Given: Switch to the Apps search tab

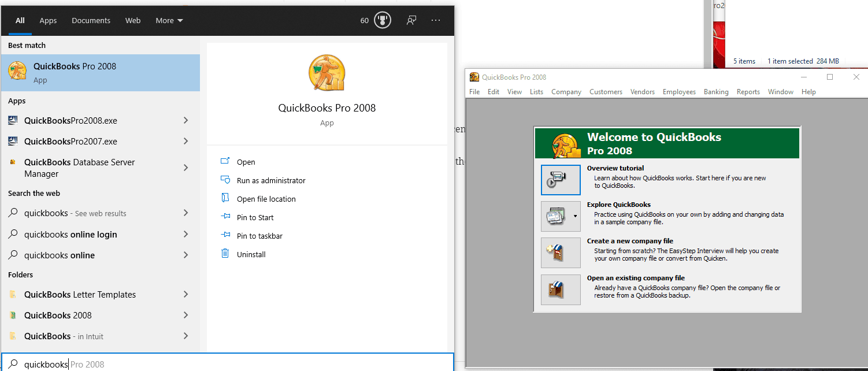Looking at the screenshot, I should coord(48,20).
